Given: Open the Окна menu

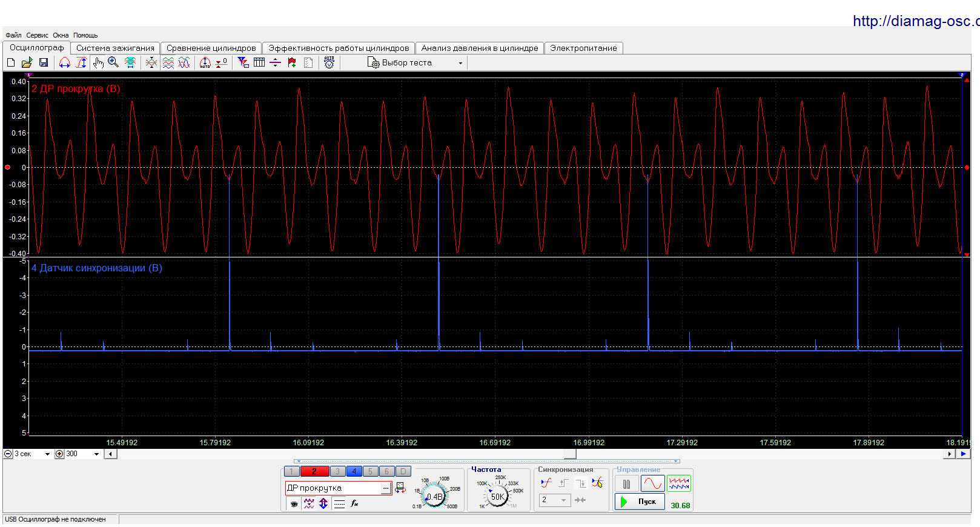Looking at the screenshot, I should click(61, 35).
